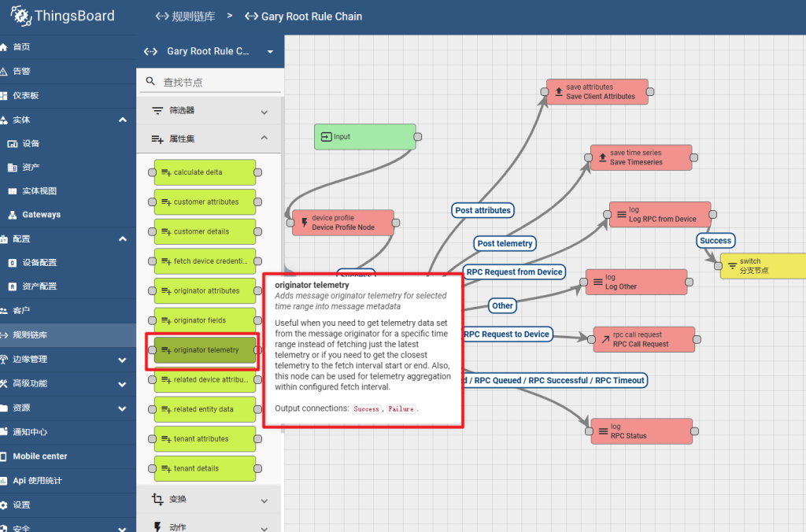Image resolution: width=806 pixels, height=532 pixels.
Task: Expand the 筛选器 filter nodes group
Action: (209, 110)
